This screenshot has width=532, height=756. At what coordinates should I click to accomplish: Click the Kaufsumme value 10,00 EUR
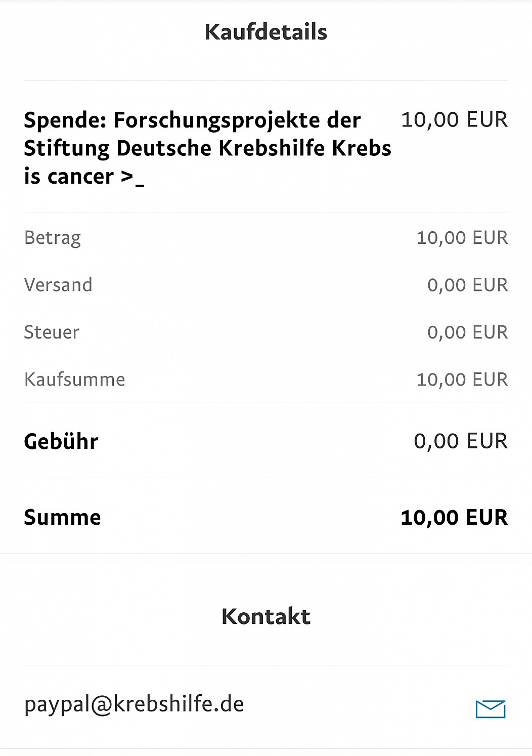462,380
